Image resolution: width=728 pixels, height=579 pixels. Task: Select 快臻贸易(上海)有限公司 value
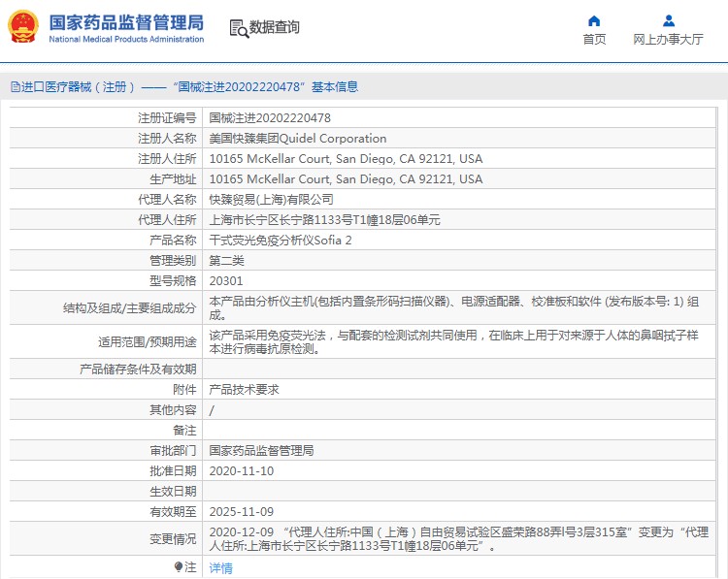point(271,200)
